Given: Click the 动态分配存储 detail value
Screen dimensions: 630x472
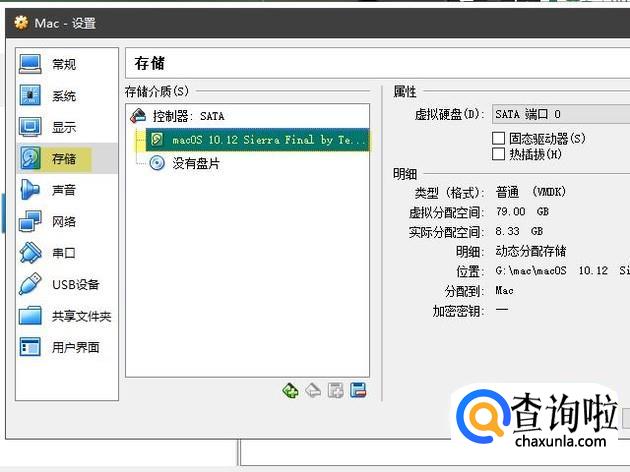Looking at the screenshot, I should click(531, 251).
